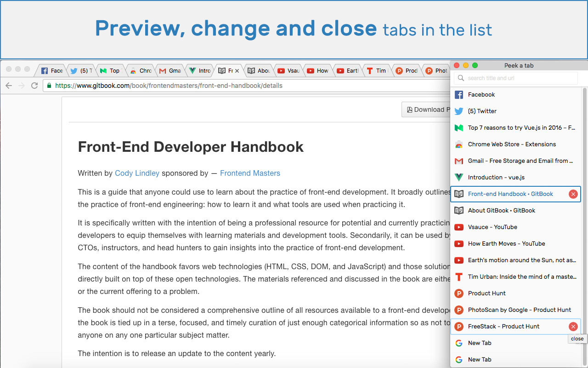Select Vsauce - YouTube entry

click(x=515, y=227)
